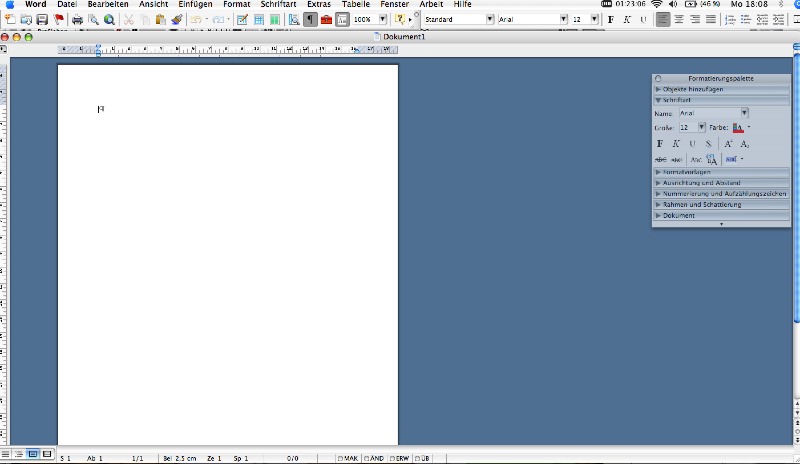
Task: Expand the Rahmen und Schattierung section
Action: click(x=700, y=204)
